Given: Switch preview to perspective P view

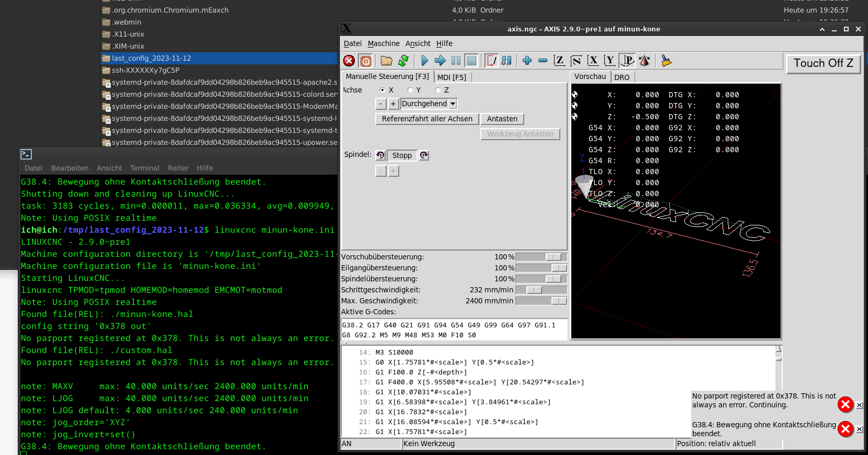Looking at the screenshot, I should coord(627,61).
